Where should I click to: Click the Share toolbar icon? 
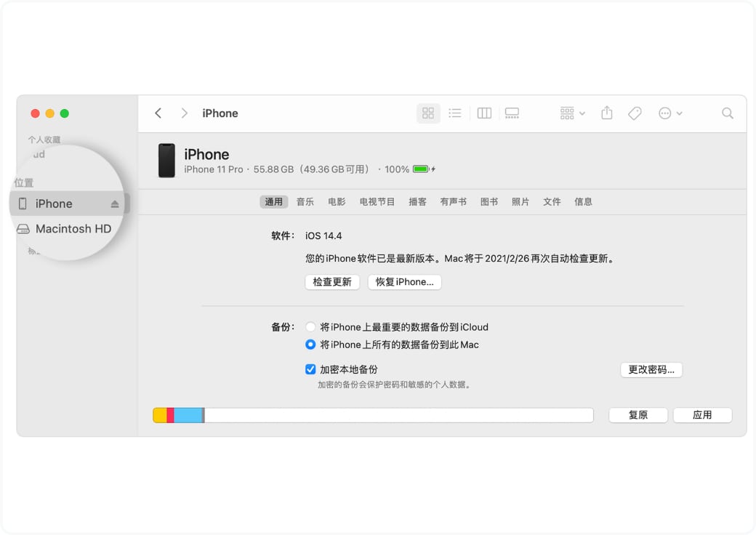click(x=607, y=113)
